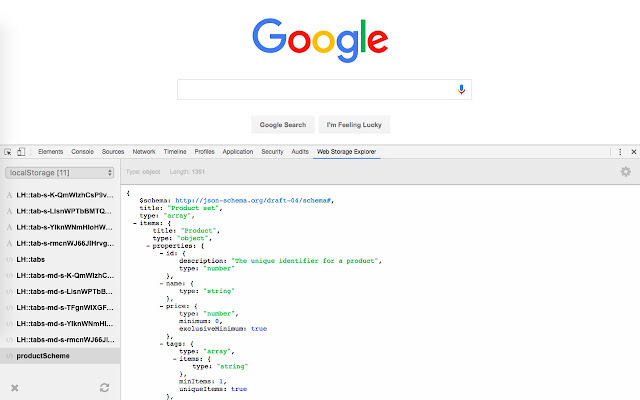
Task: Click the I'm Feeling Lucky button
Action: [354, 125]
